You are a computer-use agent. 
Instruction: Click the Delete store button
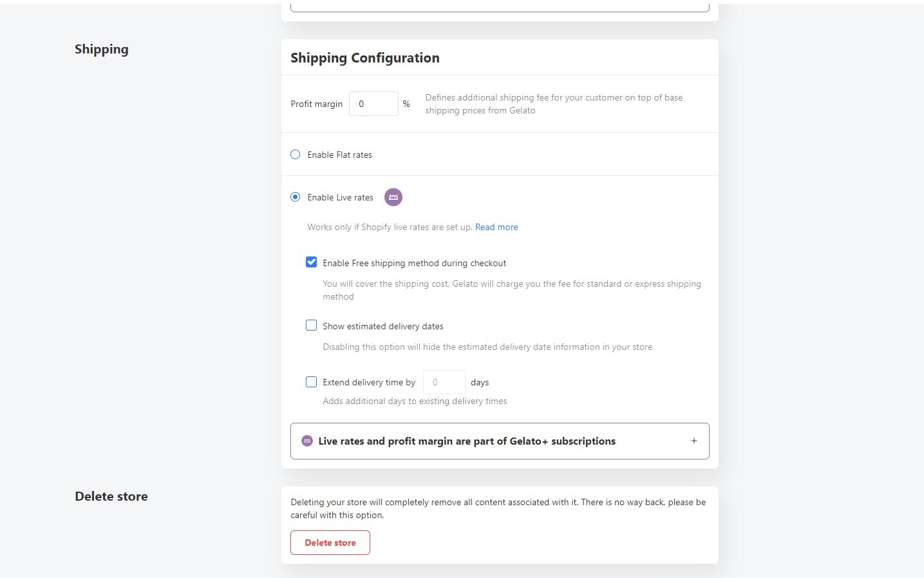[330, 543]
